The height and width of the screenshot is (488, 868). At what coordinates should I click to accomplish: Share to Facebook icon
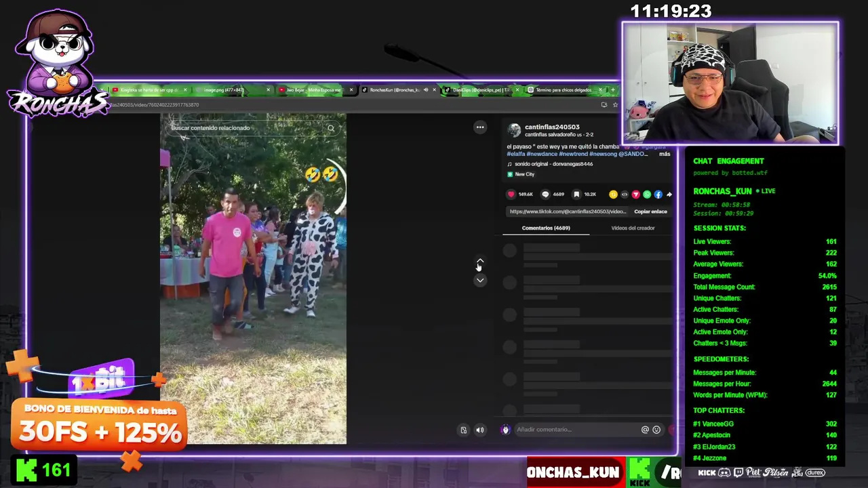pyautogui.click(x=658, y=195)
